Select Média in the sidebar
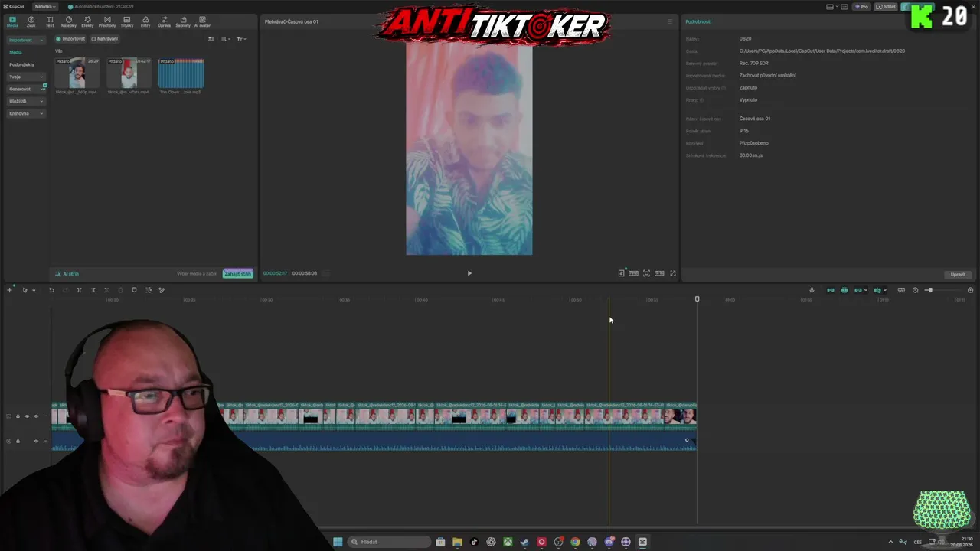Viewport: 980px width, 551px height. coord(15,52)
